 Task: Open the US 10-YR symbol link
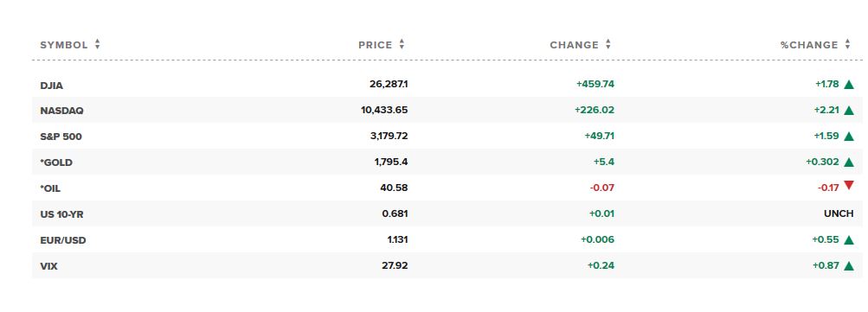[x=61, y=214]
